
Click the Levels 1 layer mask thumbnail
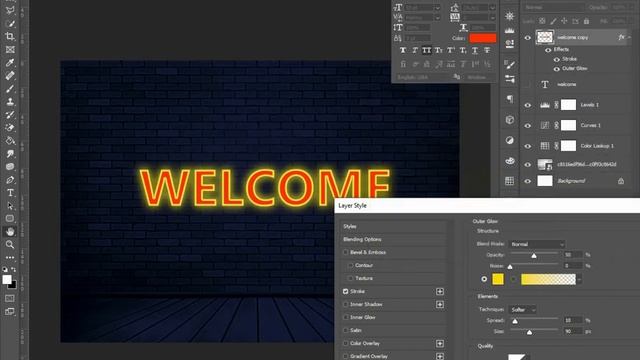[x=568, y=105]
